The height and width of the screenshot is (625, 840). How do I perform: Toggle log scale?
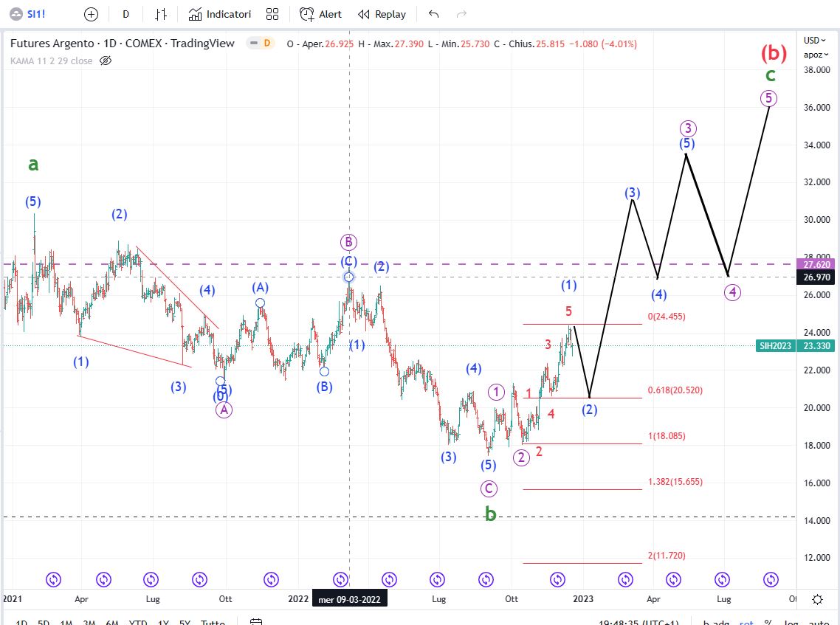(x=792, y=622)
